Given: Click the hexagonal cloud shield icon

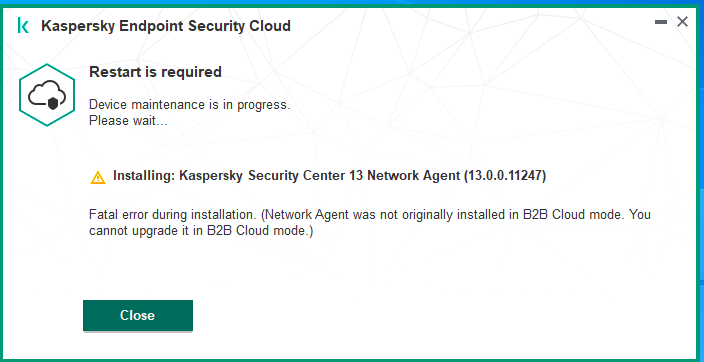Looking at the screenshot, I should [47, 95].
